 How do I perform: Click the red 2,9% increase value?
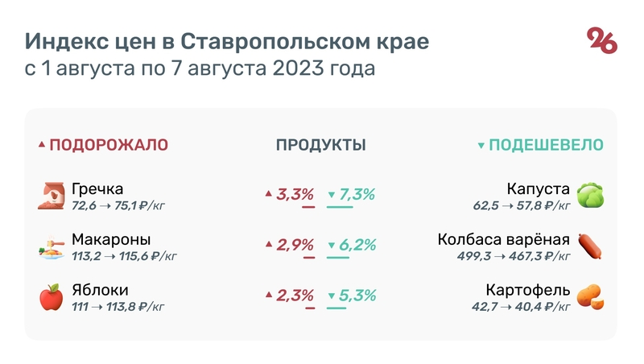click(x=295, y=245)
